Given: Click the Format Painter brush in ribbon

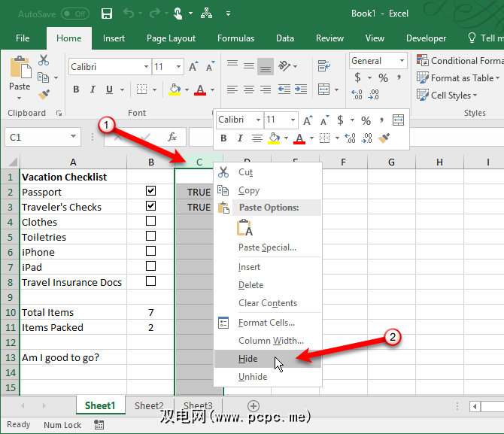Looking at the screenshot, I should pyautogui.click(x=44, y=94).
